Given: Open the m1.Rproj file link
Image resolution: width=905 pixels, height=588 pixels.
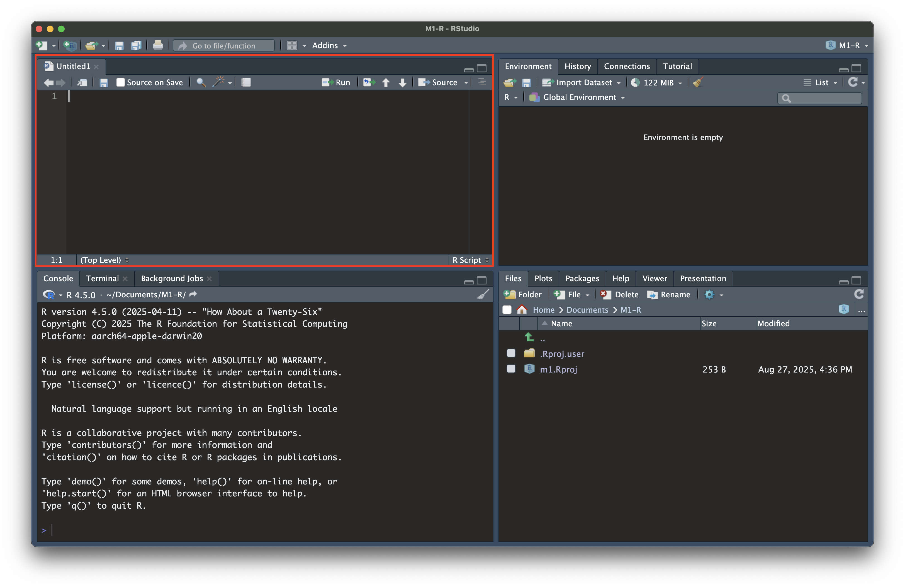Looking at the screenshot, I should pyautogui.click(x=558, y=369).
